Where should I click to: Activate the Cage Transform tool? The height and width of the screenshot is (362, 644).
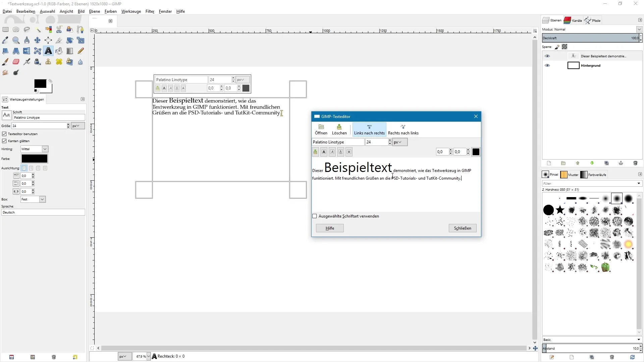tap(38, 51)
